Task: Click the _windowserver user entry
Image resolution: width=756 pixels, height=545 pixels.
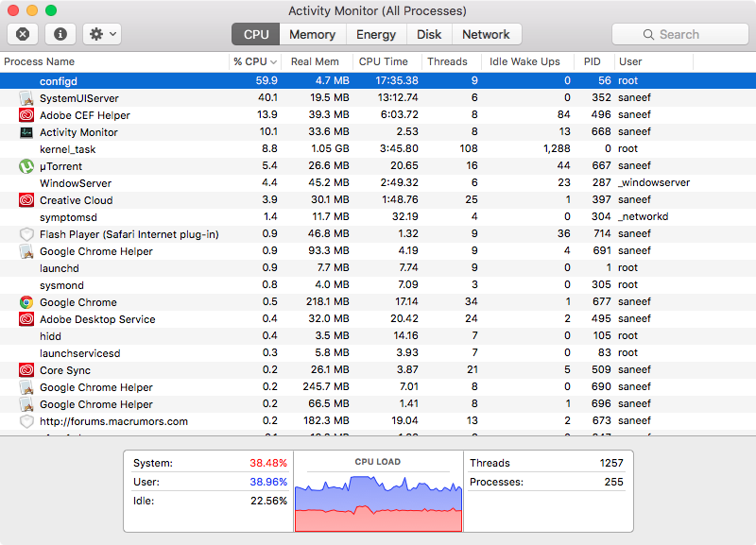Action: 654,182
